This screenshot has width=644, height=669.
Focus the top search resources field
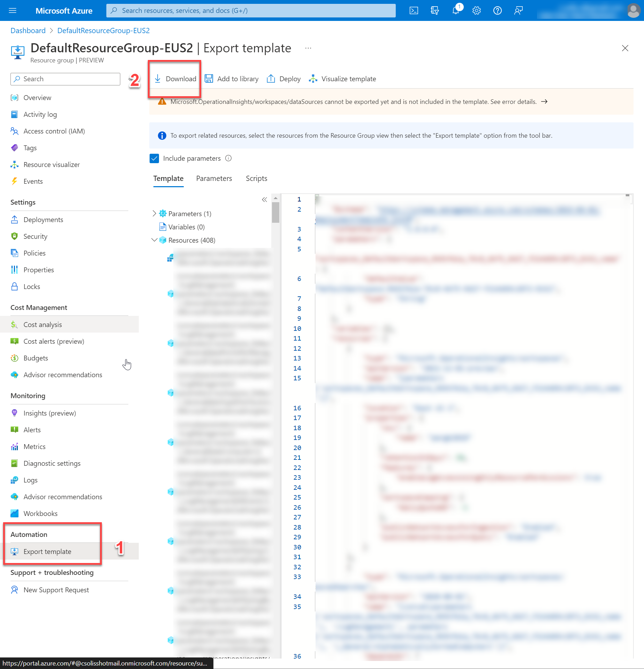[251, 10]
